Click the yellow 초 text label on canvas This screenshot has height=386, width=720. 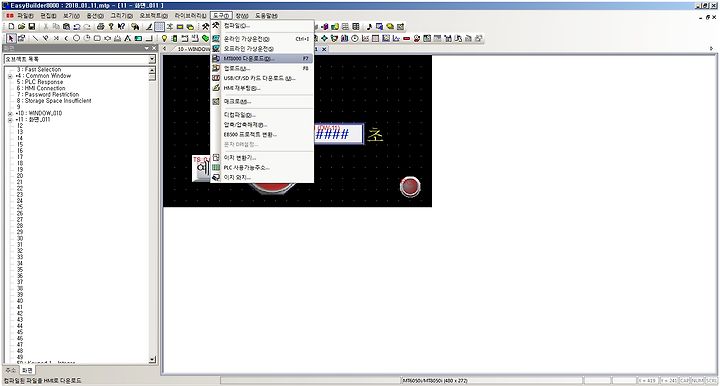[x=375, y=134]
